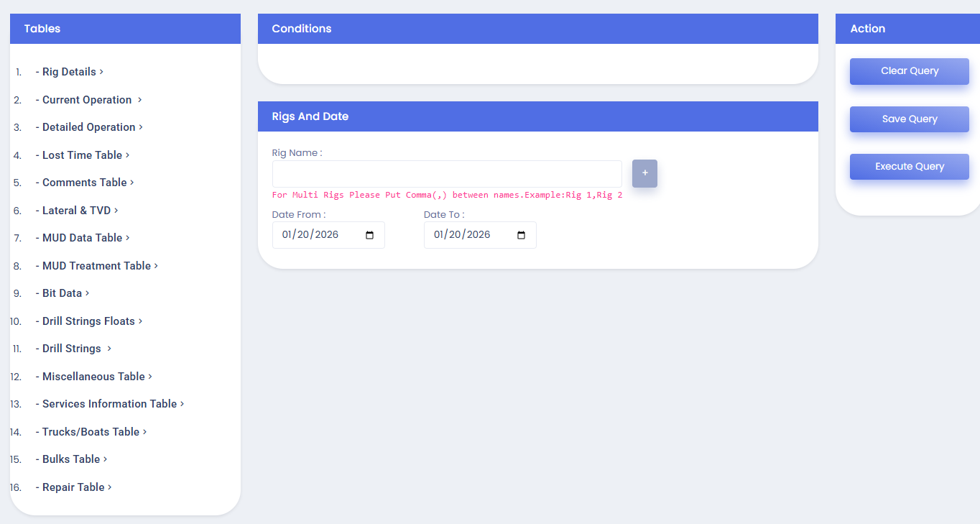Click the Clear Query button
980x524 pixels.
(909, 71)
